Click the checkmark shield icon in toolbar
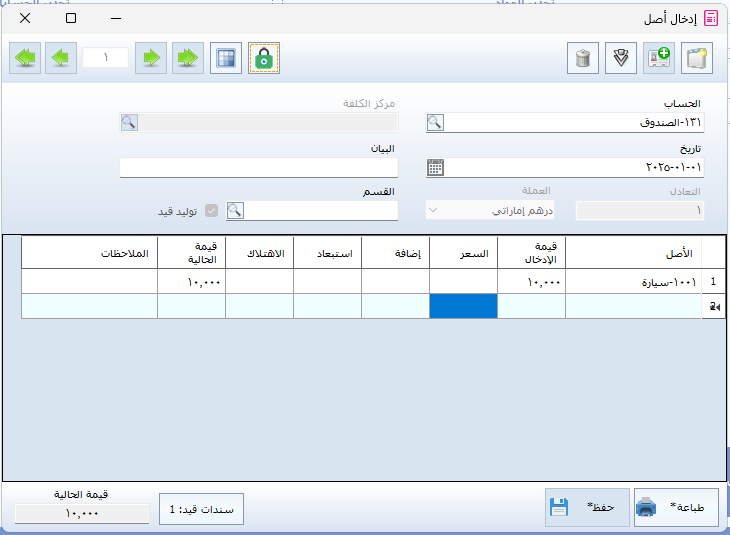730x535 pixels. tap(621, 58)
